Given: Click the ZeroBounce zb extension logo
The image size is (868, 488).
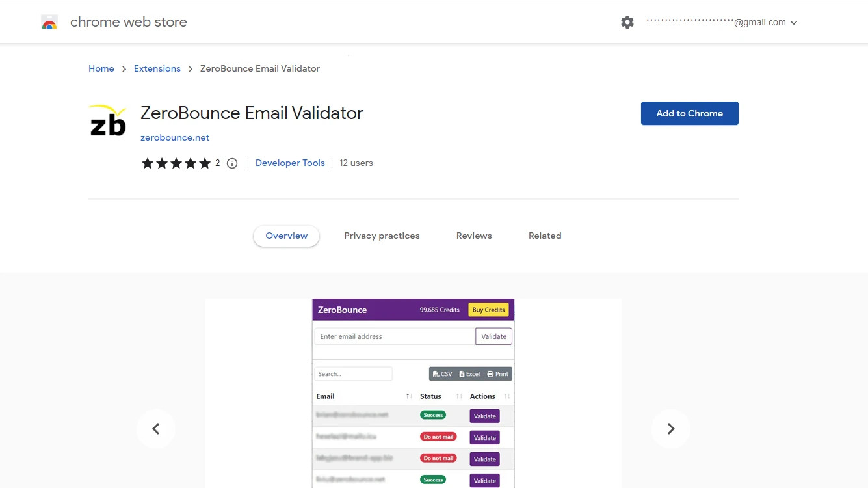Looking at the screenshot, I should tap(107, 121).
